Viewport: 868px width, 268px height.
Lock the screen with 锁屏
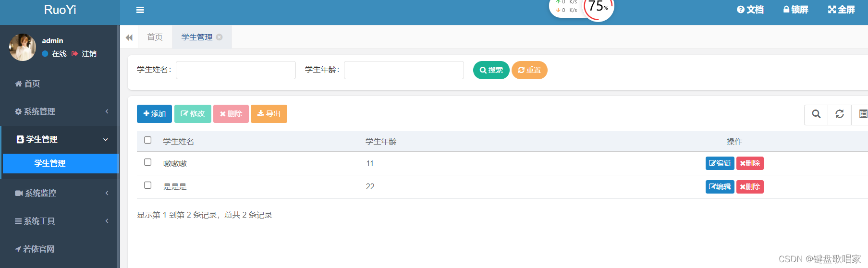coord(796,10)
